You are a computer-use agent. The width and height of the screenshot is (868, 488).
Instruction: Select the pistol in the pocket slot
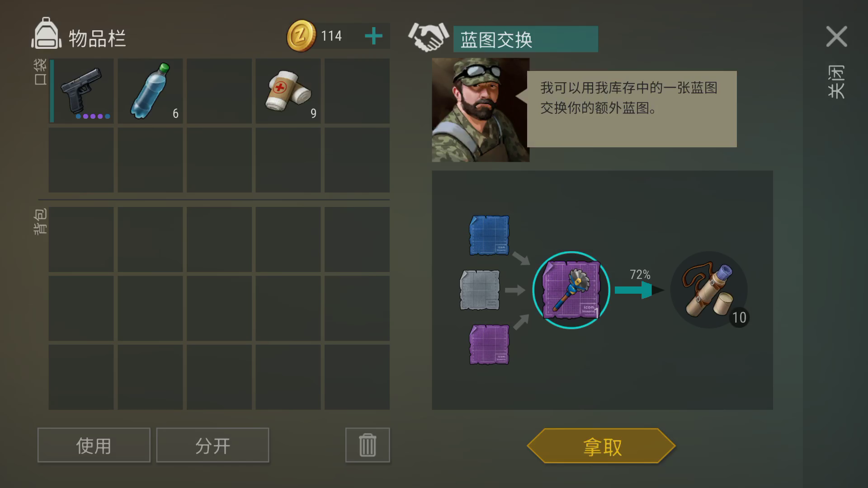(x=81, y=91)
